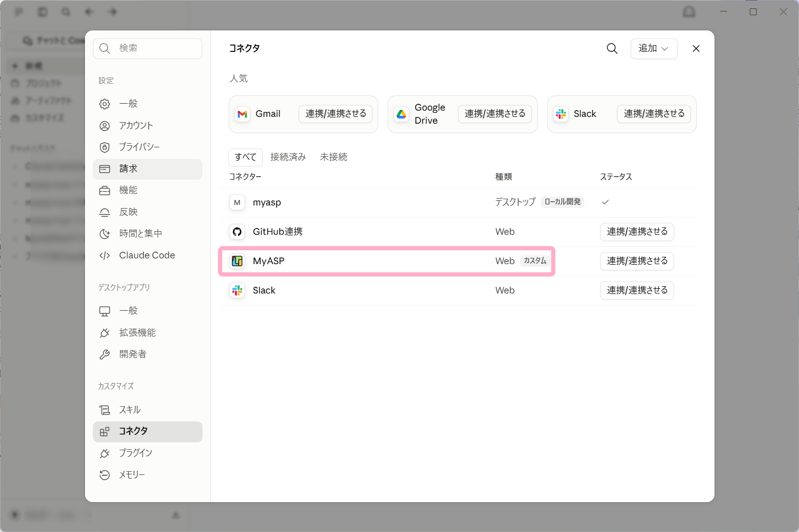Click the myasp connected checkmark status

pyautogui.click(x=605, y=202)
